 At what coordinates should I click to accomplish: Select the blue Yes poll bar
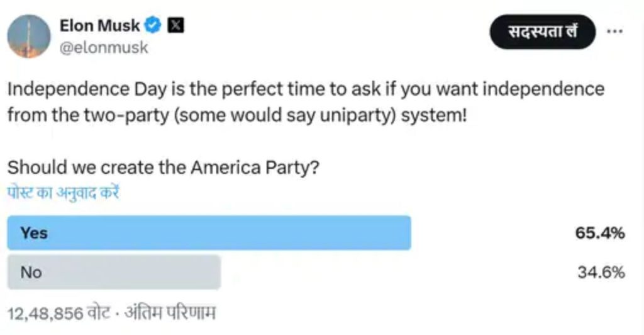[x=209, y=233]
